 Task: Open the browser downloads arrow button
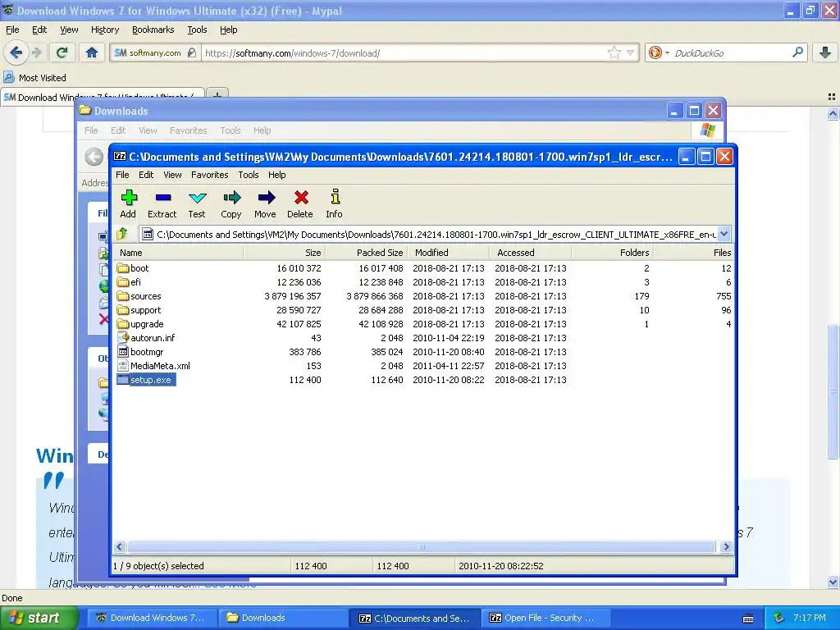[825, 52]
